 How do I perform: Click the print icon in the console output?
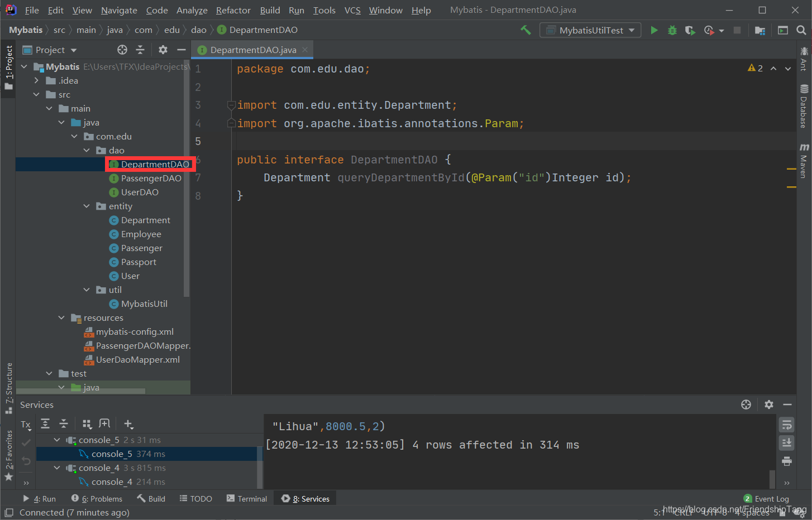coord(787,461)
